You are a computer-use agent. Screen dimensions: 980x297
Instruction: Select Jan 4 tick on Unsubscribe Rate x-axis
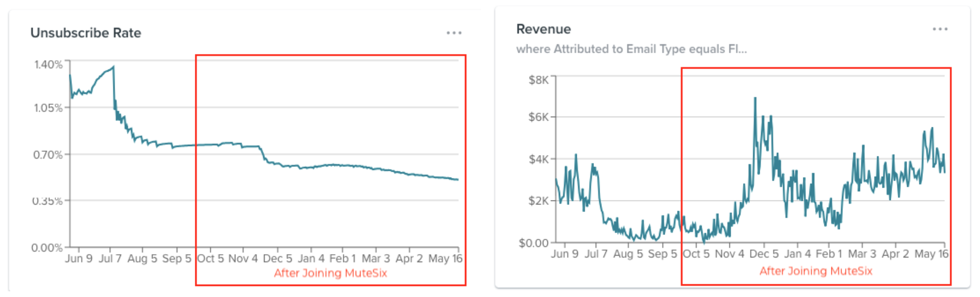pyautogui.click(x=311, y=259)
